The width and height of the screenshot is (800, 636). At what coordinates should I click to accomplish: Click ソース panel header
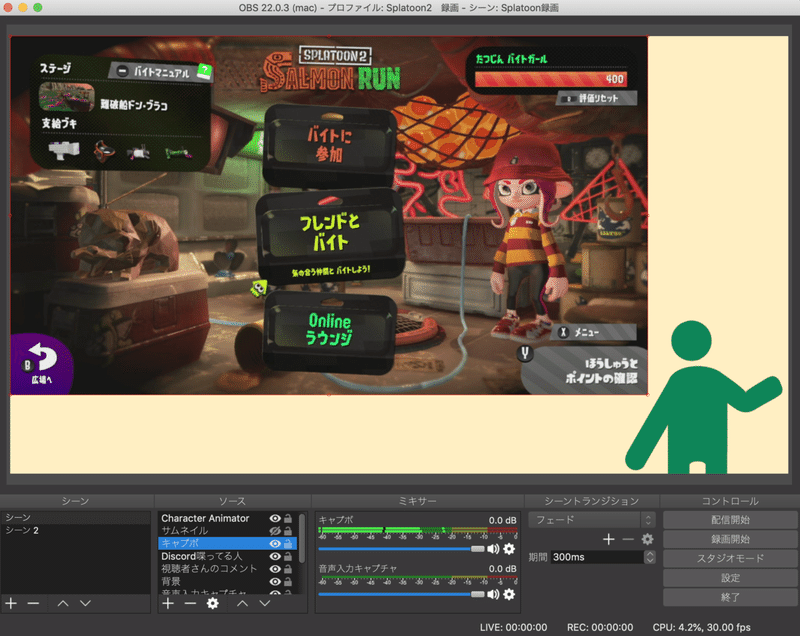232,501
